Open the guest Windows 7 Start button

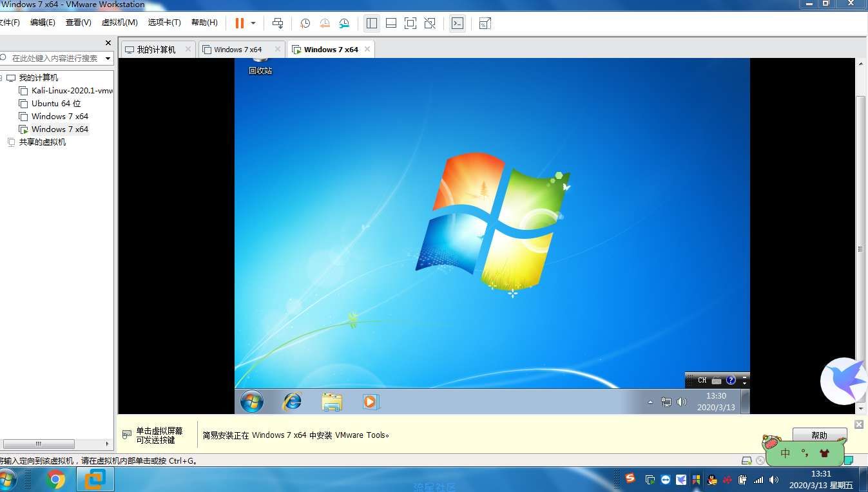(251, 402)
